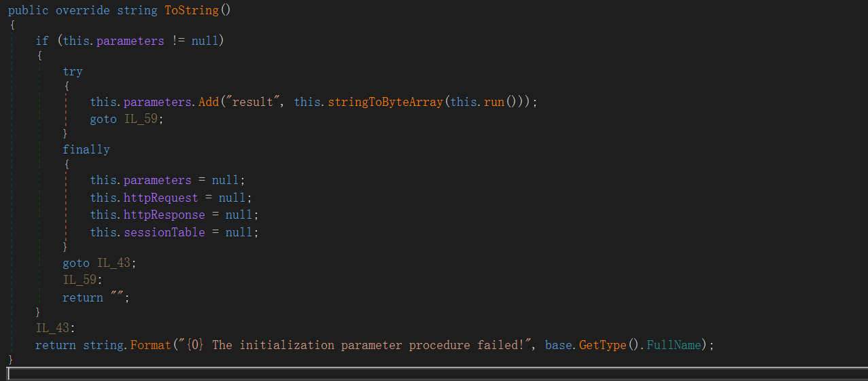Click the "result" string literal
The width and height of the screenshot is (868, 381).
[259, 102]
